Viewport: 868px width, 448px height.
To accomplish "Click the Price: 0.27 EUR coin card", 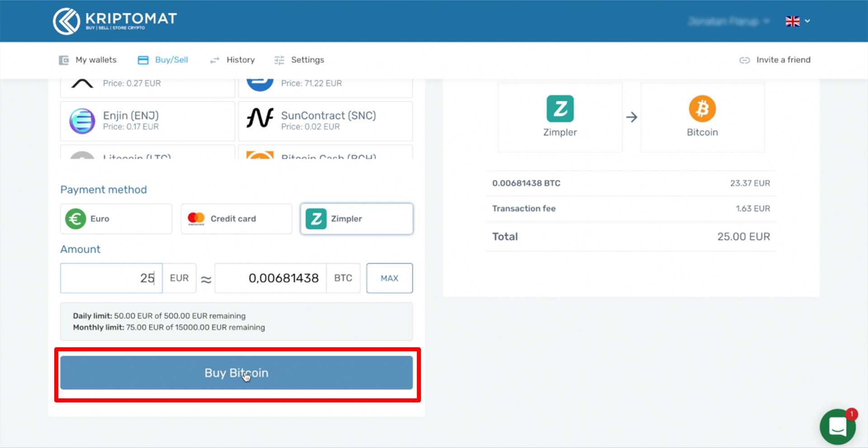I will click(x=147, y=88).
